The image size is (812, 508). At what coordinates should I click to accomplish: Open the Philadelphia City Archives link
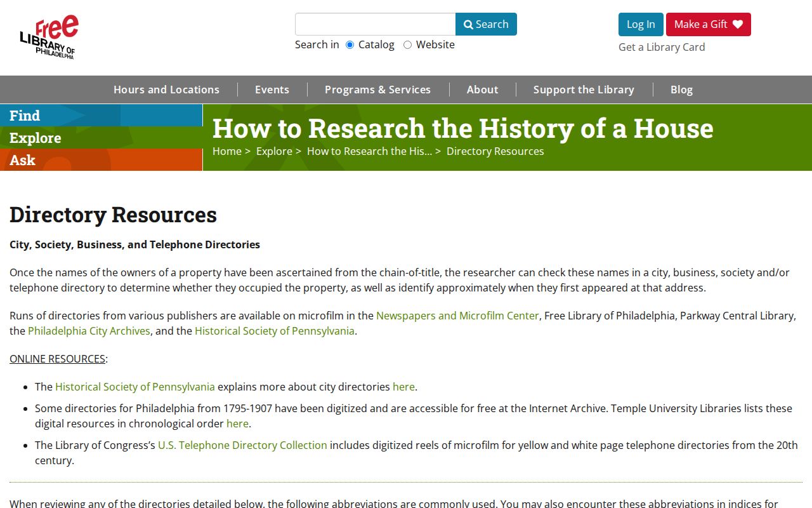(89, 331)
